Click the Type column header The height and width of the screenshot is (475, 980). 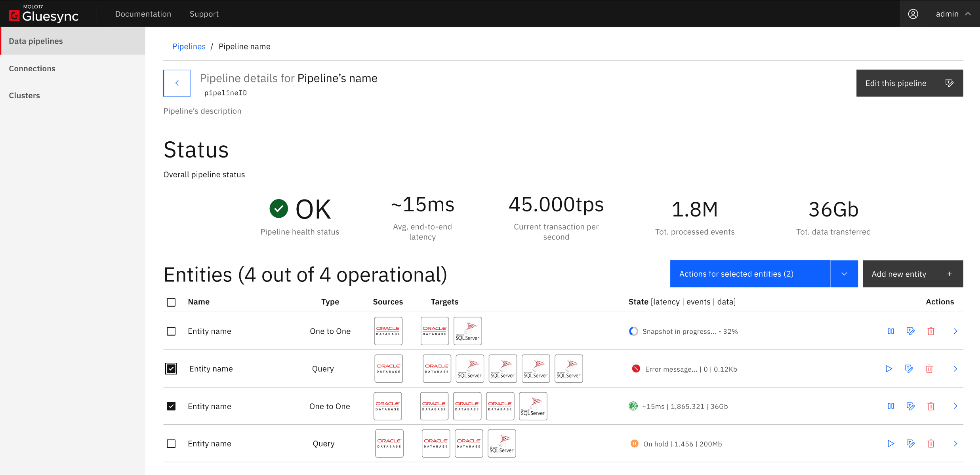pyautogui.click(x=330, y=302)
